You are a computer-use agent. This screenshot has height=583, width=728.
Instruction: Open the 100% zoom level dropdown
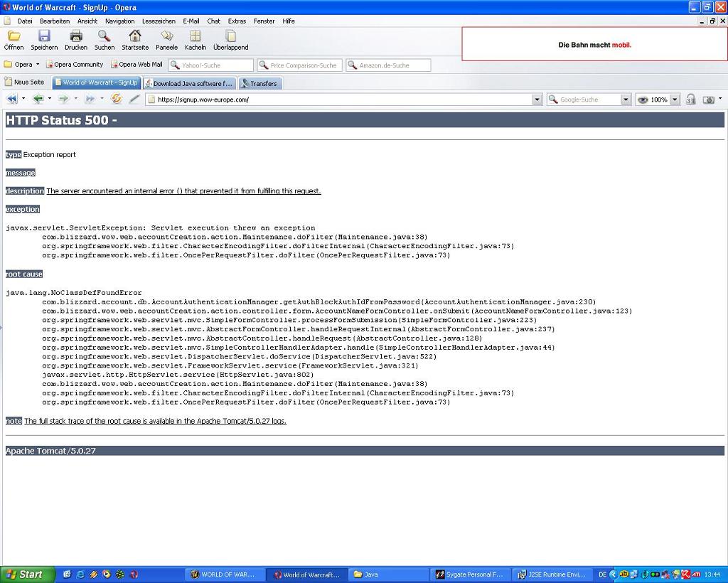tap(675, 100)
